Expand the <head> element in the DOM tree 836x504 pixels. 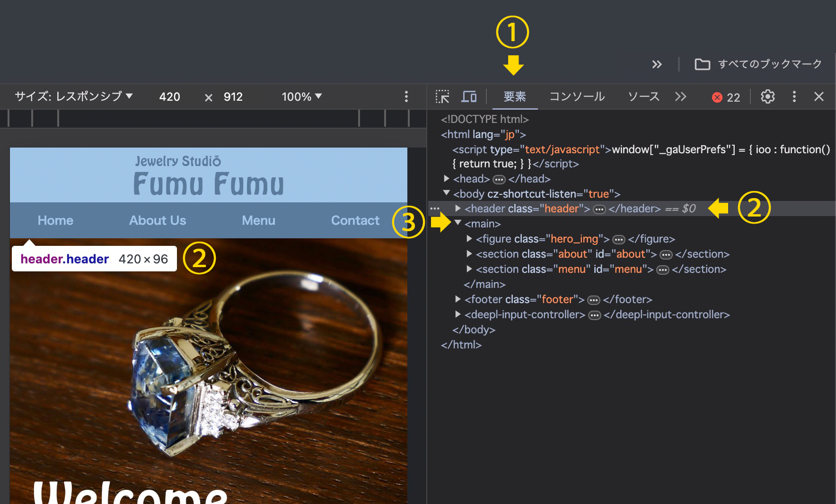coord(446,178)
